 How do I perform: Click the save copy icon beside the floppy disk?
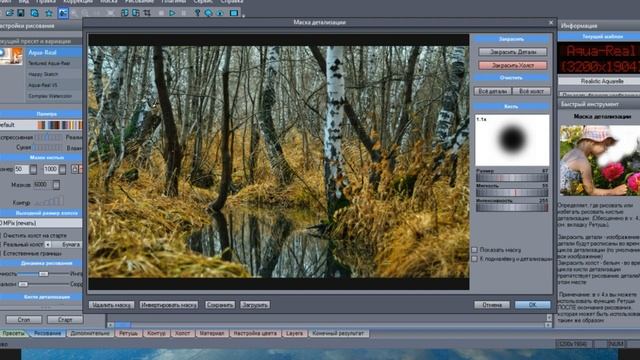tap(35, 13)
